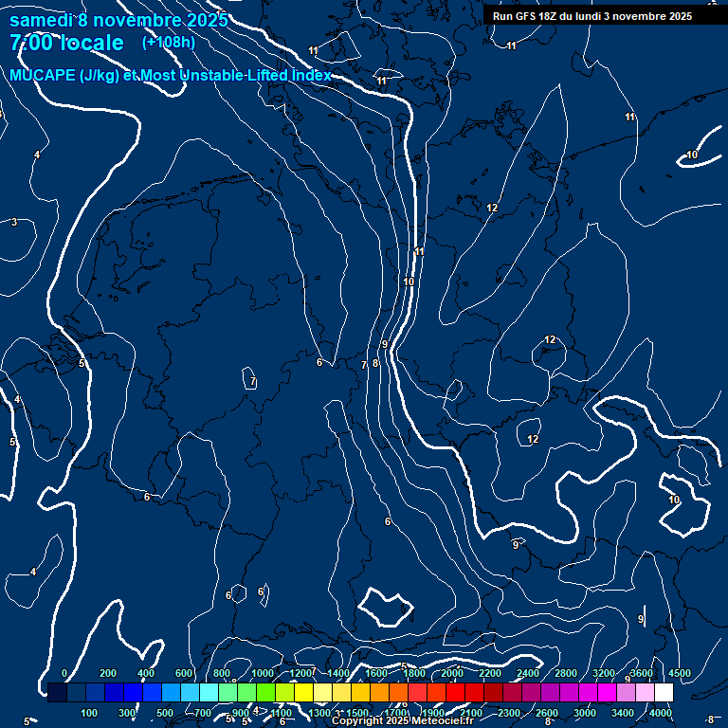Image resolution: width=728 pixels, height=728 pixels.
Task: Click the '3200' legend label
Action: 604,673
